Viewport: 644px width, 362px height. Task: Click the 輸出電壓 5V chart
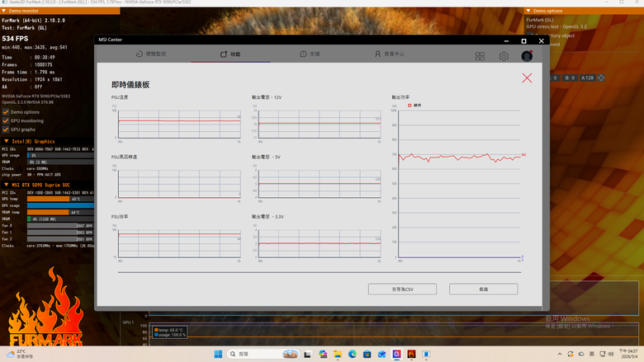click(x=320, y=184)
